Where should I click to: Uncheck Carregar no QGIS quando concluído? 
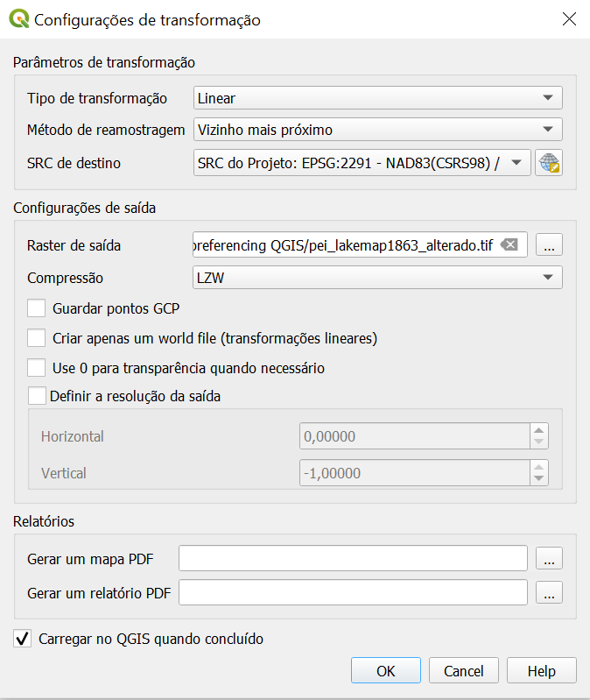coord(24,639)
